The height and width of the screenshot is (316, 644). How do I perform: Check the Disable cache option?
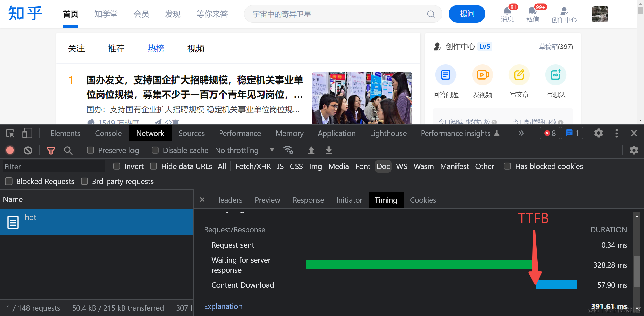click(155, 150)
